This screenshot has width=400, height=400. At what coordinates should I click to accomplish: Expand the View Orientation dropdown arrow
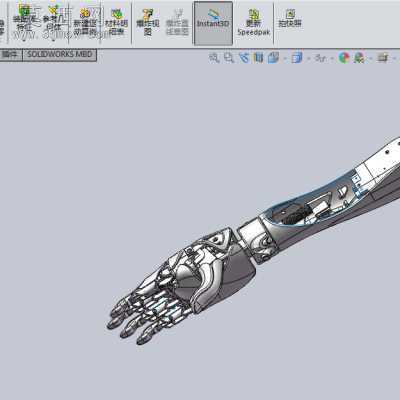click(x=285, y=59)
